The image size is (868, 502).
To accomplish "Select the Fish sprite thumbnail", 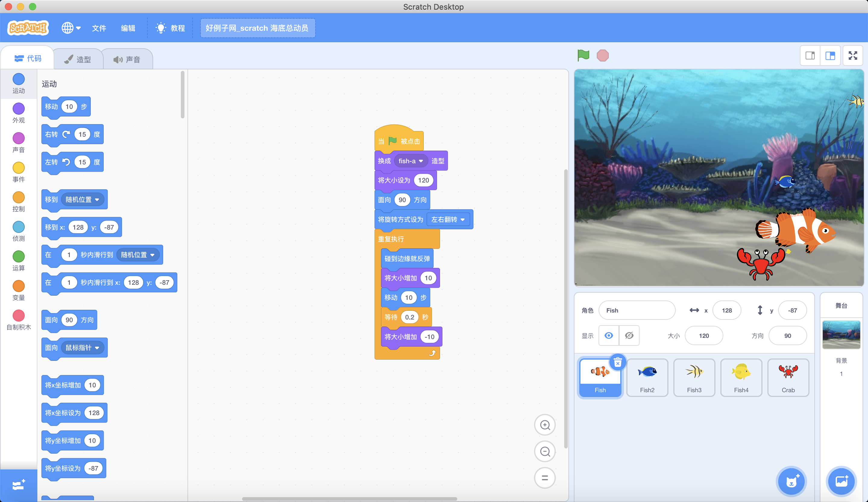I will (x=600, y=377).
